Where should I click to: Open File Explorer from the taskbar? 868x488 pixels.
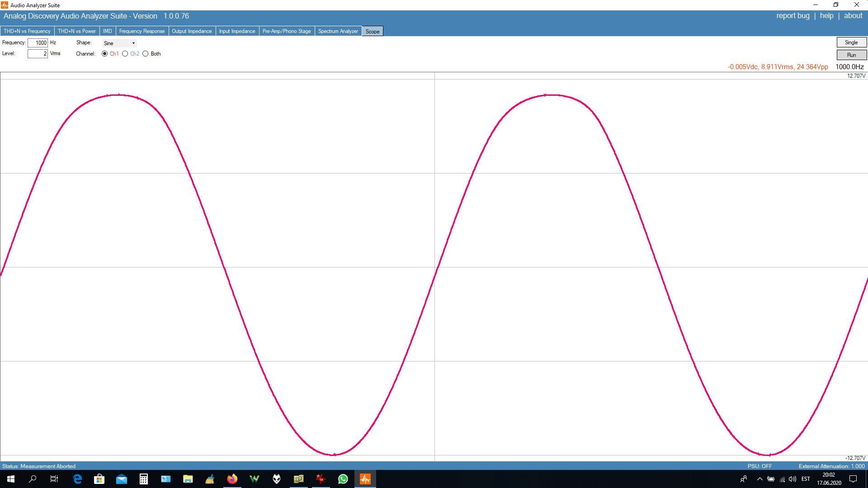188,479
